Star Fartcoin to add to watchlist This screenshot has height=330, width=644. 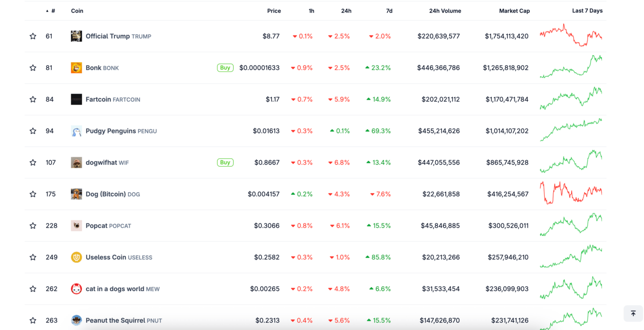point(33,100)
